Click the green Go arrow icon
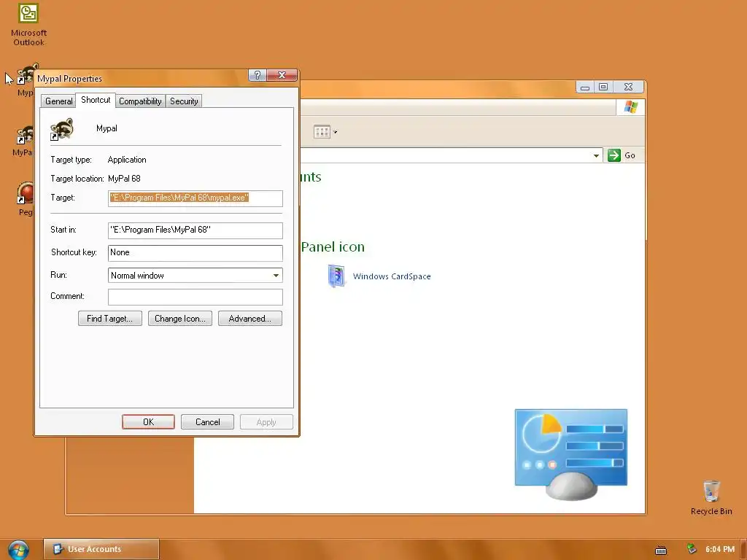The width and height of the screenshot is (747, 560). [x=614, y=155]
